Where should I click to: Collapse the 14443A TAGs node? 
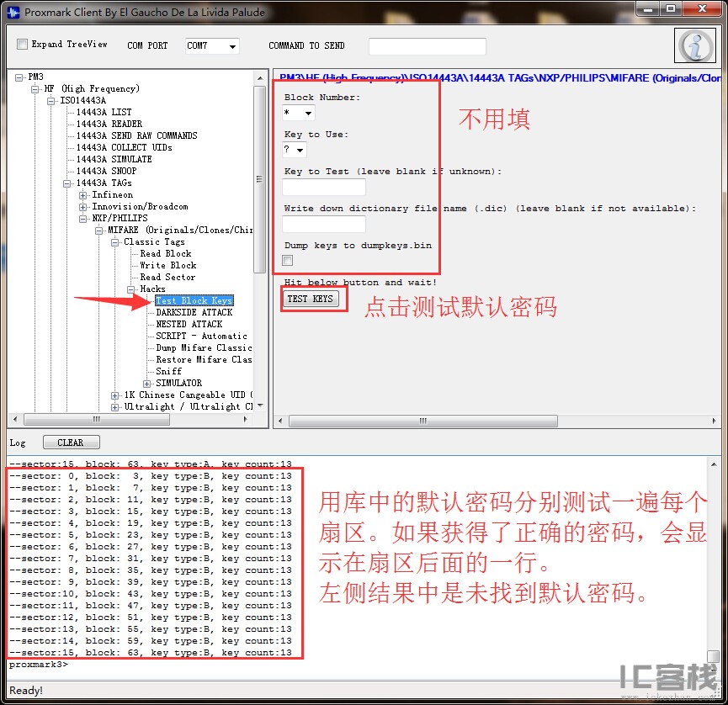pyautogui.click(x=66, y=183)
